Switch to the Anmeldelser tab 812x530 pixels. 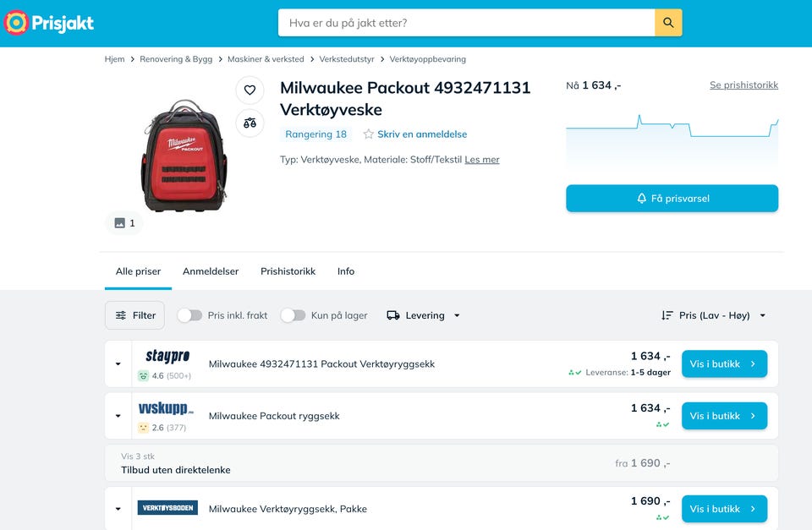211,271
